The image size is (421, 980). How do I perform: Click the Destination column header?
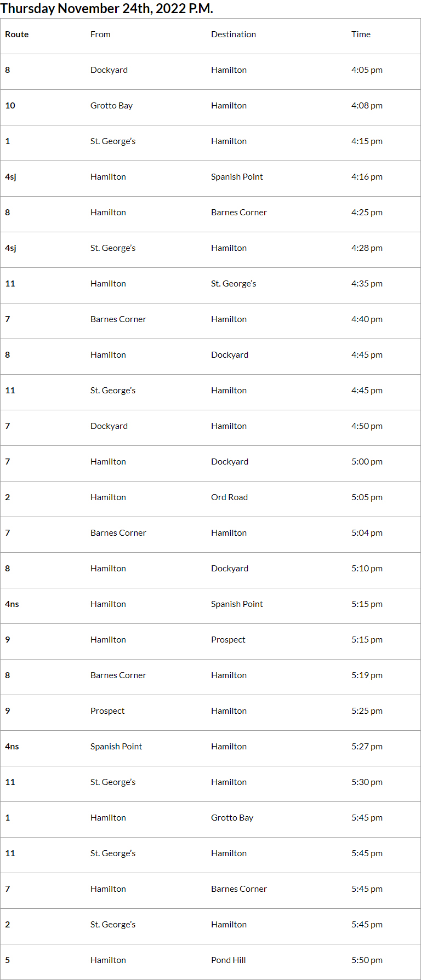click(234, 35)
